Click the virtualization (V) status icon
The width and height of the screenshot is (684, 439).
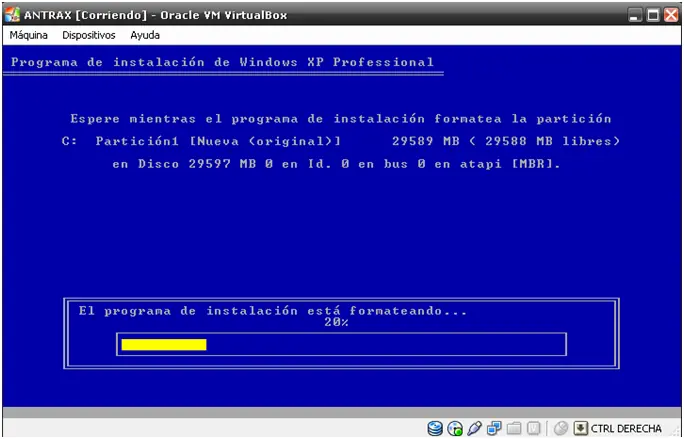[534, 428]
